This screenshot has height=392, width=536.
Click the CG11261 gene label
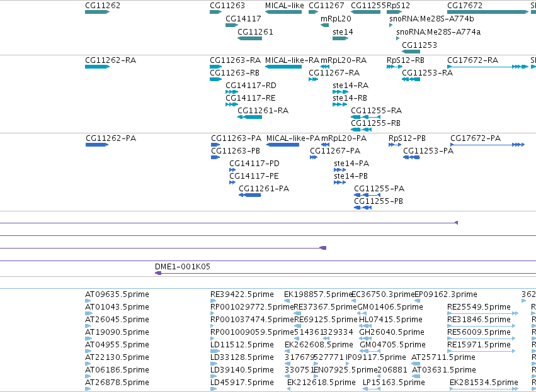click(255, 32)
